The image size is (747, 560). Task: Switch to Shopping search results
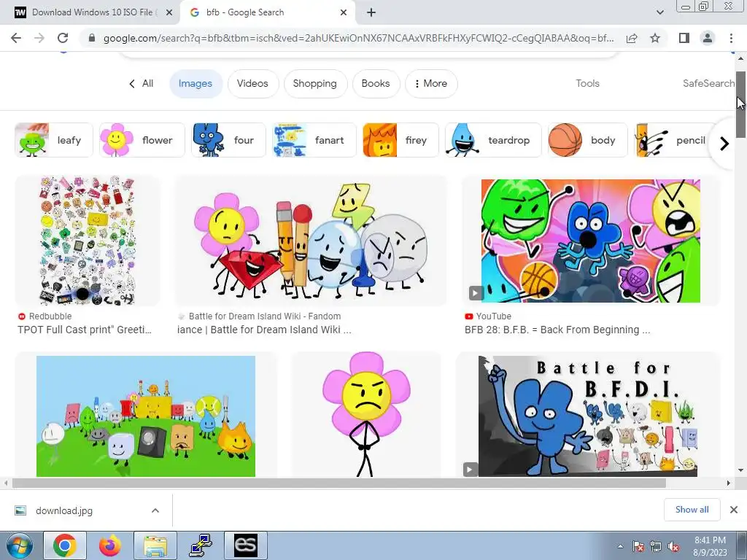[315, 84]
